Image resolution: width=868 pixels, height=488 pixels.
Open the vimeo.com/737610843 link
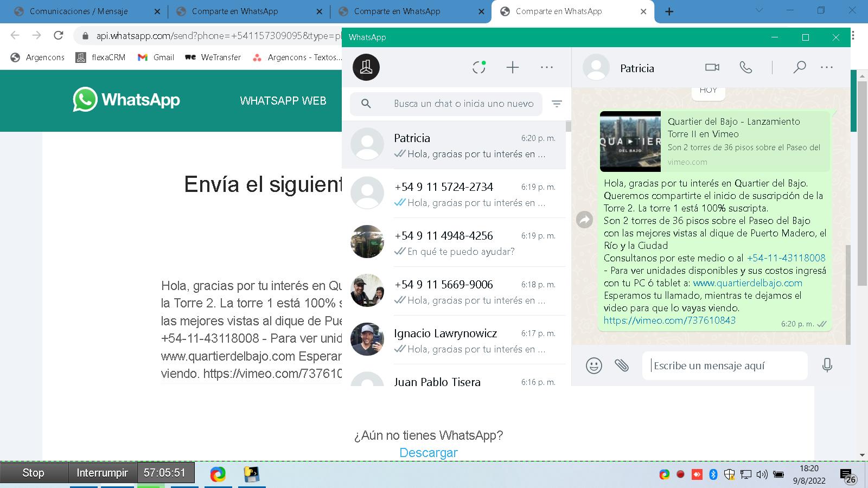tap(669, 320)
